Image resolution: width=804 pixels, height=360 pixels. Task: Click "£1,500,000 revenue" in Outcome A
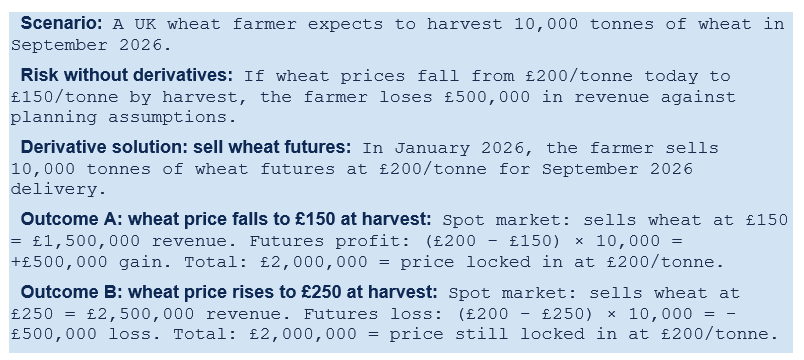point(129,242)
